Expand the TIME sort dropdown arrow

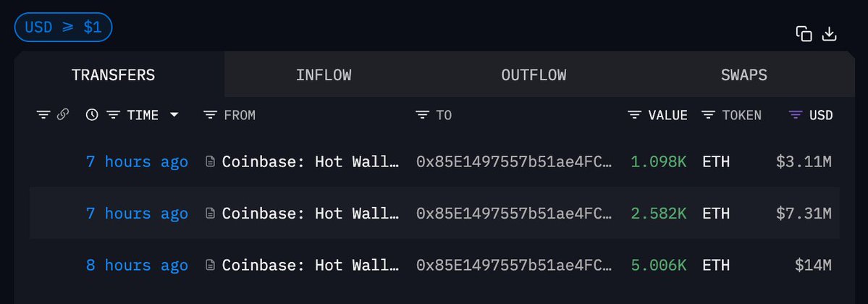pyautogui.click(x=174, y=115)
